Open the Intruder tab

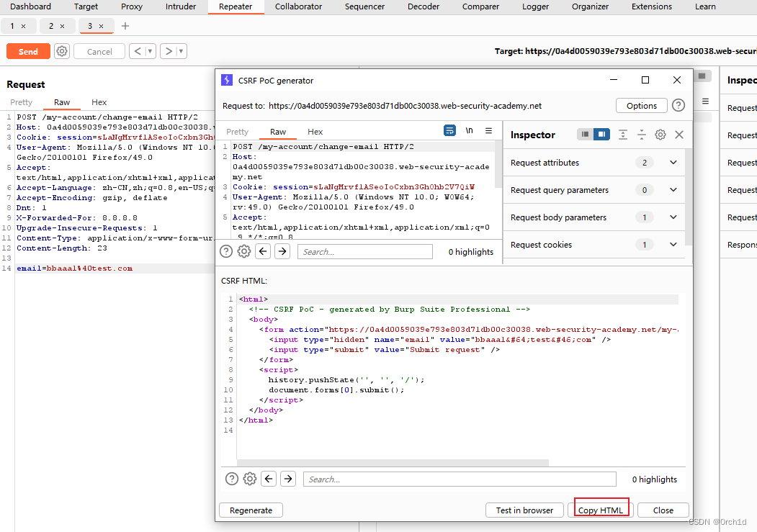coord(181,6)
